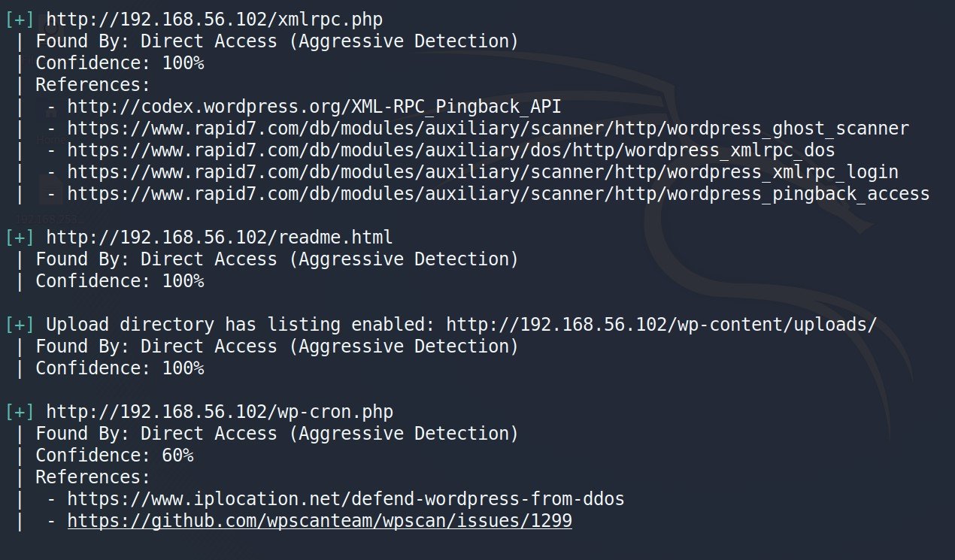Open the wordpress_xmlrpc_dos rapid7 link
Image resolution: width=955 pixels, height=560 pixels.
click(451, 150)
